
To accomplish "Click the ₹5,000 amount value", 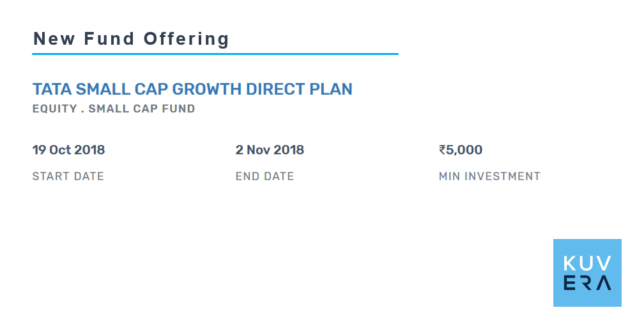I will 461,150.
